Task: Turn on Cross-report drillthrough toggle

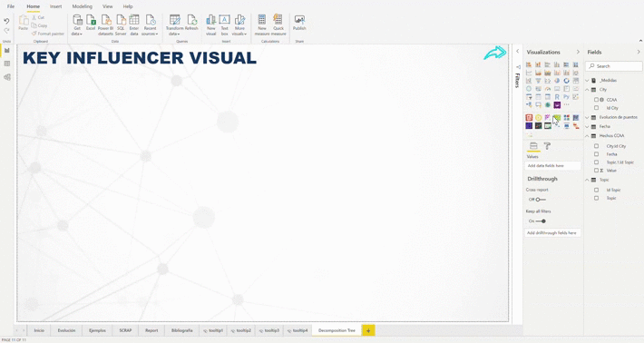Action: 541,200
